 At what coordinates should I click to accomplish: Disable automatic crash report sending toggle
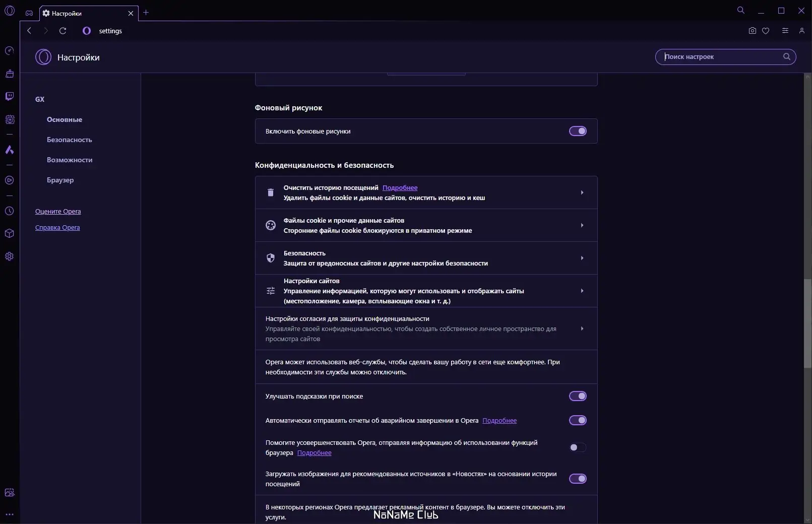click(578, 420)
